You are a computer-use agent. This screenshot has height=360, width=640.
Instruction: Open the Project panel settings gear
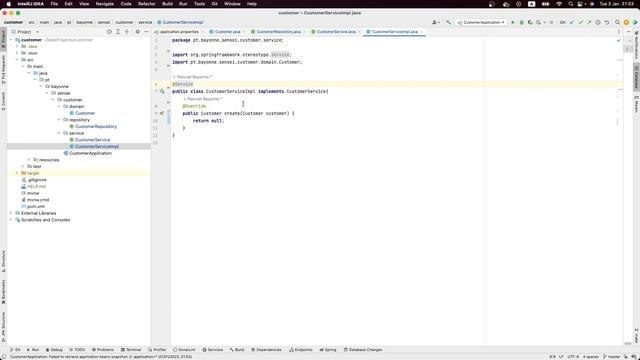138,32
